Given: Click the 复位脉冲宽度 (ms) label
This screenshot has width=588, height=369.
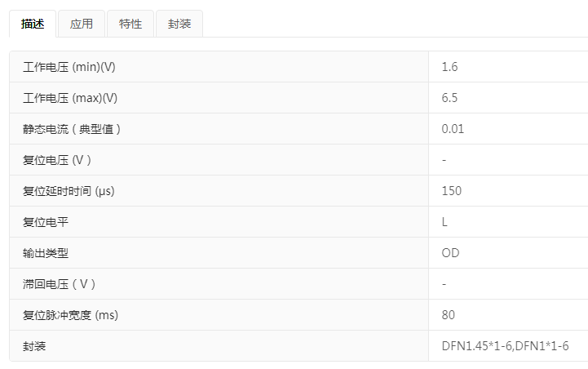Looking at the screenshot, I should (77, 315).
